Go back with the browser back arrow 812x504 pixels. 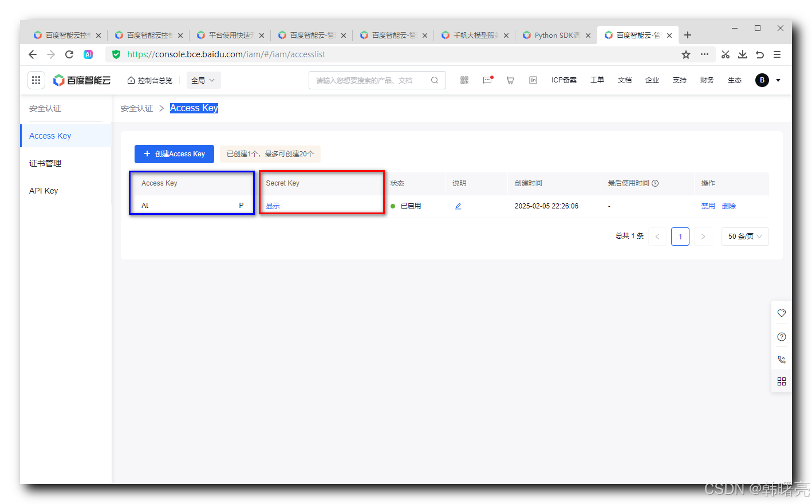33,54
